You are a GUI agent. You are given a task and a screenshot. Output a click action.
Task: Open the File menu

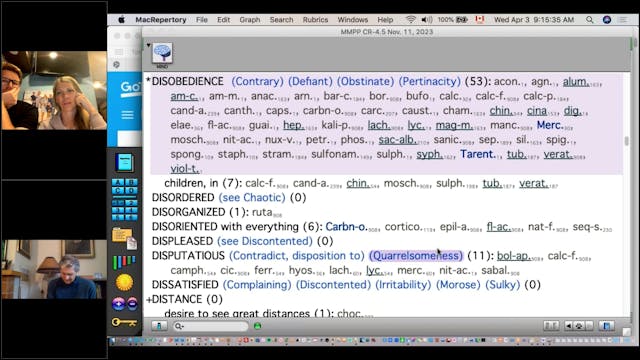pyautogui.click(x=202, y=20)
